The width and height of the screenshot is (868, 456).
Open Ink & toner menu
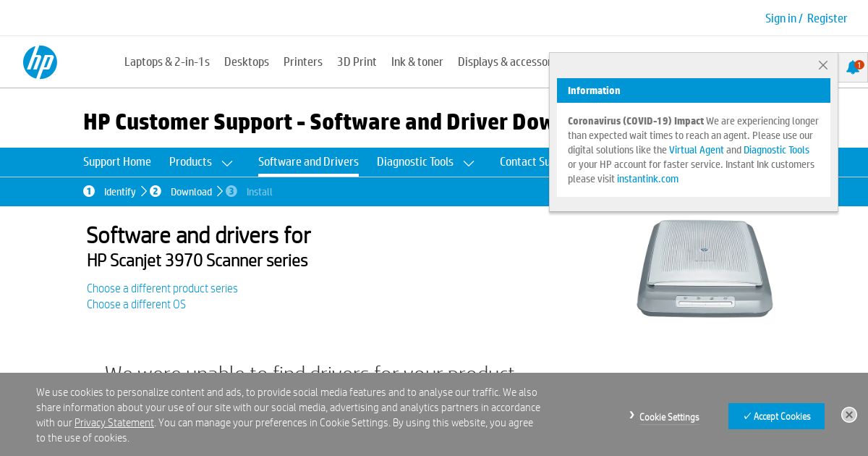(417, 62)
